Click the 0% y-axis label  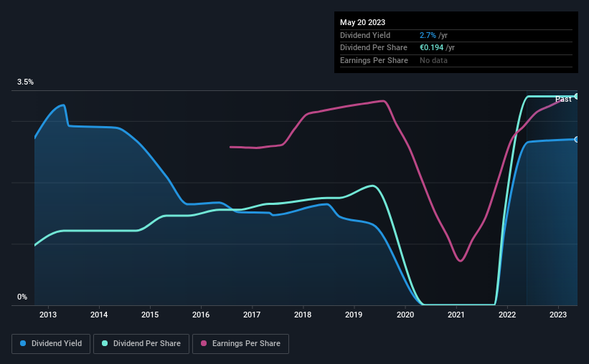click(22, 297)
